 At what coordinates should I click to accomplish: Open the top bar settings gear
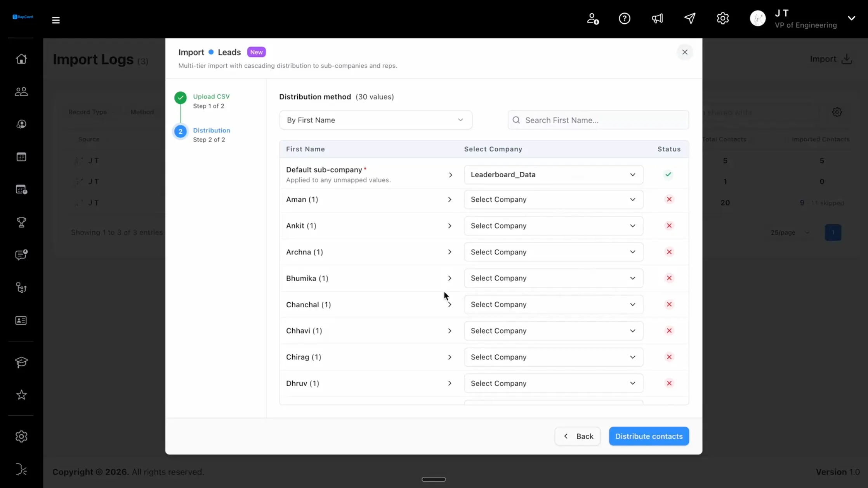click(x=722, y=18)
